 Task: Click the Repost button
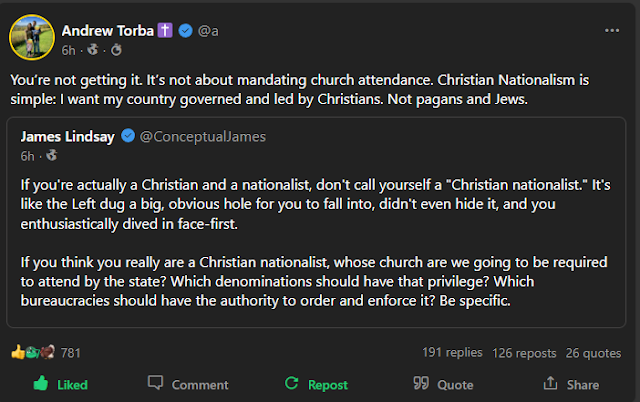(316, 384)
